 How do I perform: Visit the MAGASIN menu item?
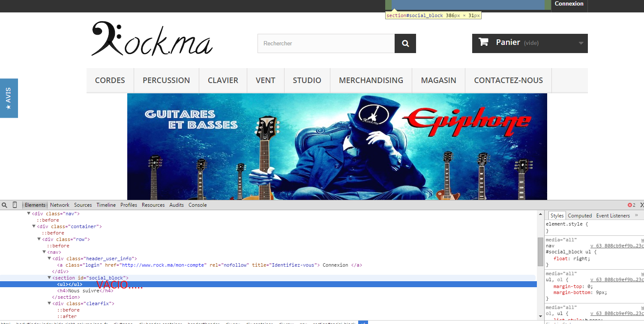click(439, 80)
